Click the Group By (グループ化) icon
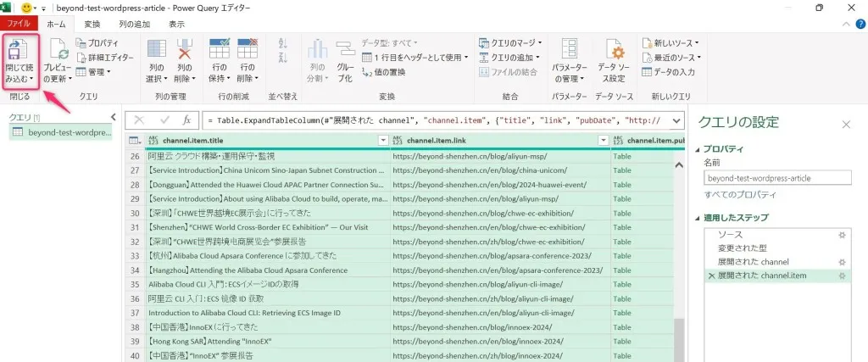The image size is (868, 362). (345, 51)
